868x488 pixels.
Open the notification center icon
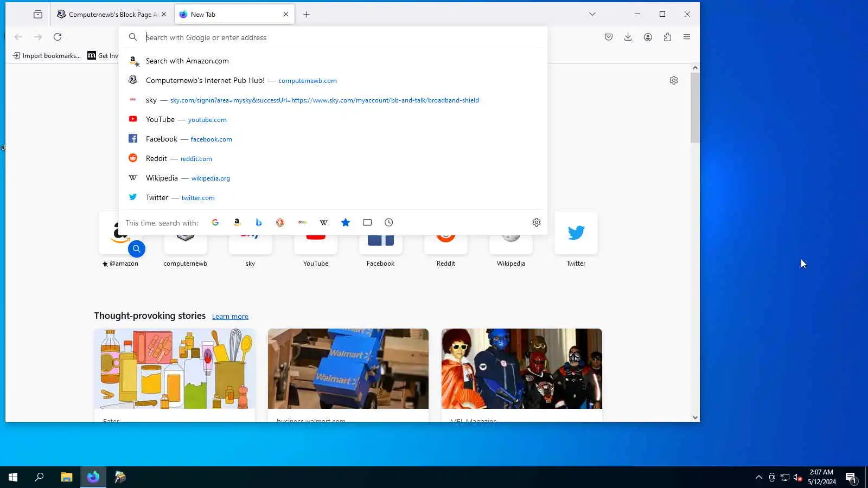851,477
